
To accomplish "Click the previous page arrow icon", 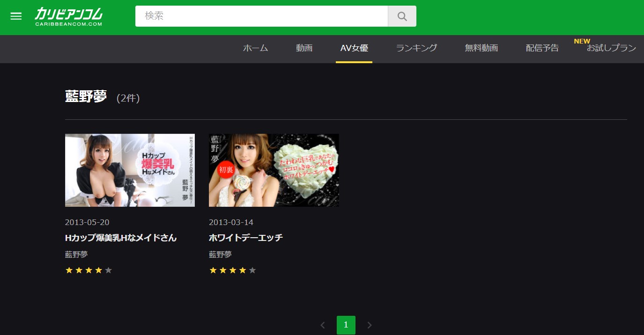I will tap(323, 325).
